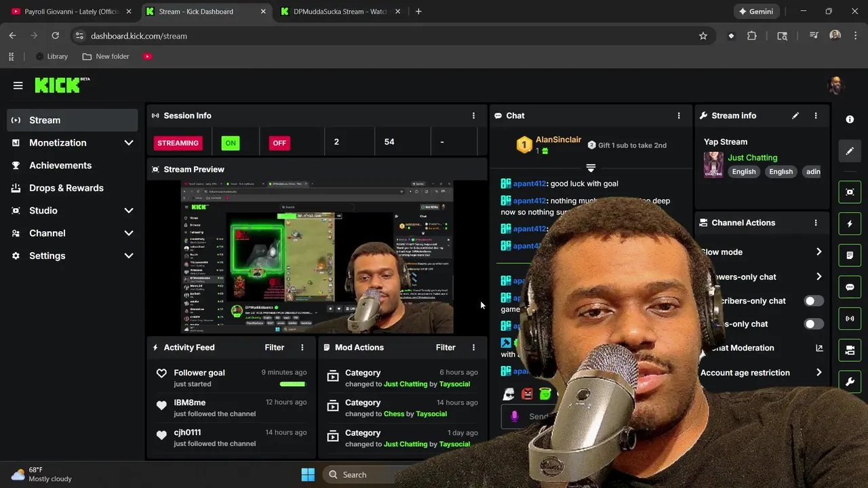Open the Mod Actions three-dot menu
The height and width of the screenshot is (488, 868).
pyautogui.click(x=473, y=348)
